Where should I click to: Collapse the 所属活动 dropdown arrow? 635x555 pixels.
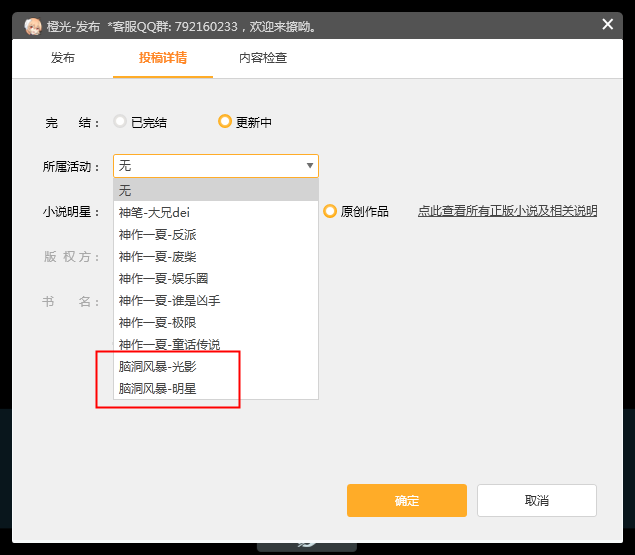tap(309, 166)
